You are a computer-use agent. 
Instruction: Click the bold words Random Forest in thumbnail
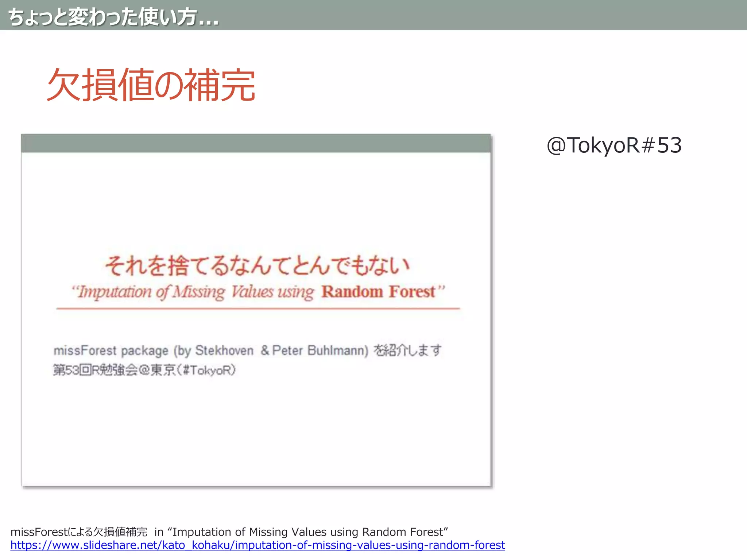pos(378,292)
